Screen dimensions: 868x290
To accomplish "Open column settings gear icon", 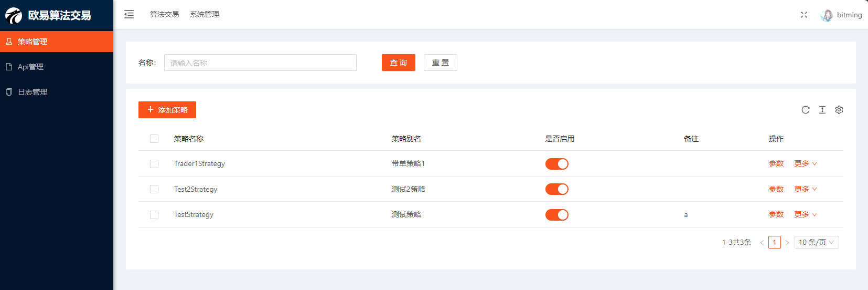I will [839, 110].
